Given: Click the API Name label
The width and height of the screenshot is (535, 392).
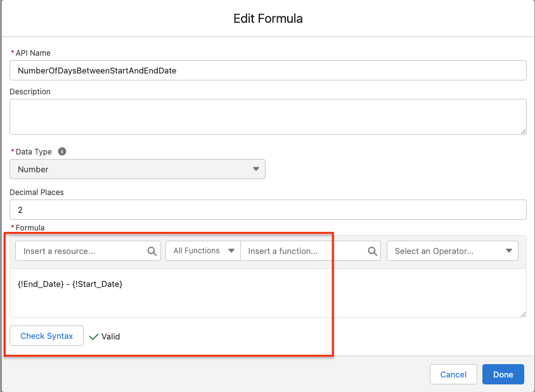Looking at the screenshot, I should tap(33, 53).
